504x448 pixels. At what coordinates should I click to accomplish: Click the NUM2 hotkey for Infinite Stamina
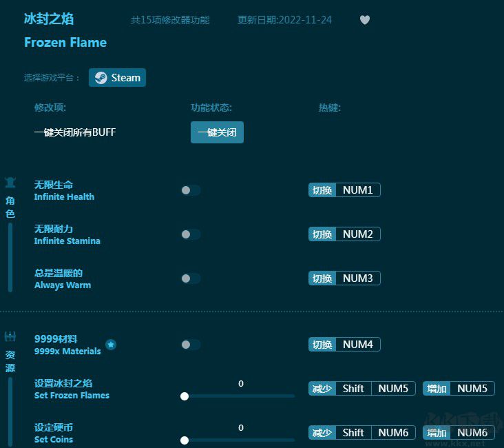pyautogui.click(x=357, y=234)
